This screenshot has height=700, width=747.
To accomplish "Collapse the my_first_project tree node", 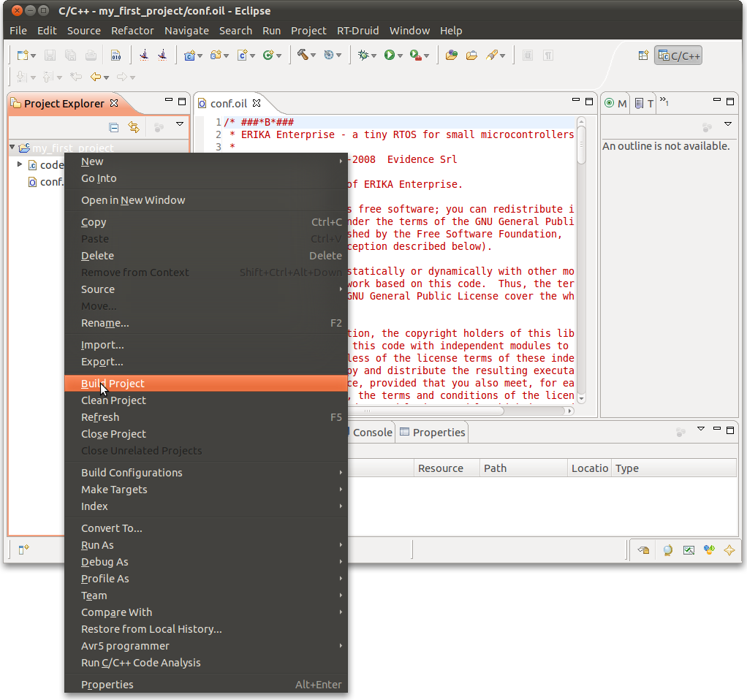I will (12, 147).
